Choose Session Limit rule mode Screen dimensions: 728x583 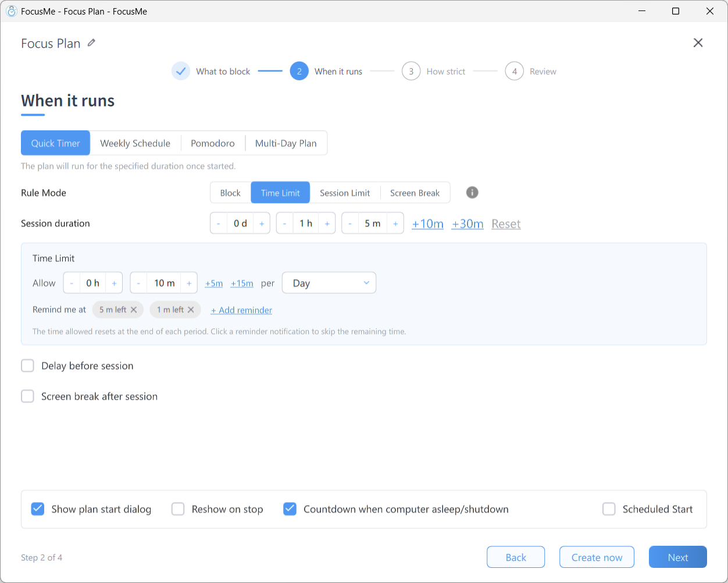(345, 193)
